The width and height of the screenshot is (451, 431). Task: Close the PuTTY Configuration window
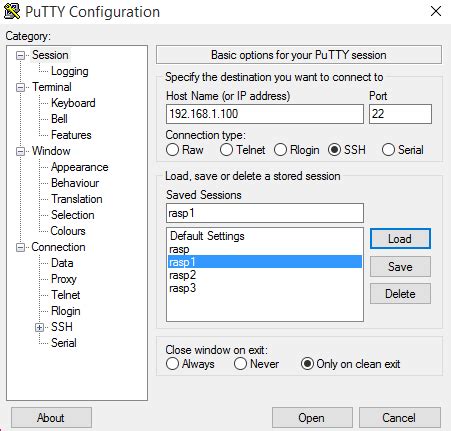pos(436,11)
